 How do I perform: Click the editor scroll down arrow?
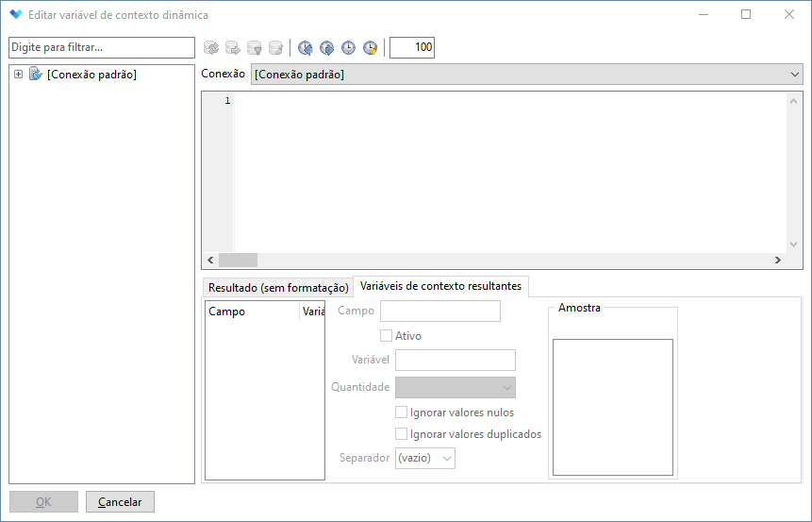[x=793, y=244]
